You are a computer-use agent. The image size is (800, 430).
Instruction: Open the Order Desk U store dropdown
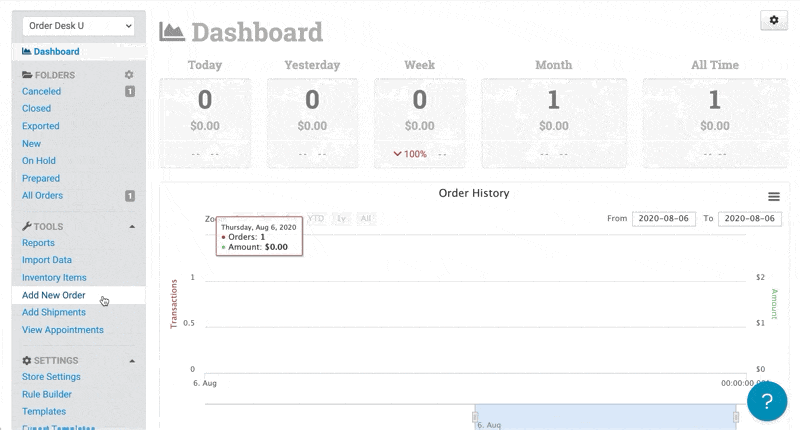tap(77, 26)
